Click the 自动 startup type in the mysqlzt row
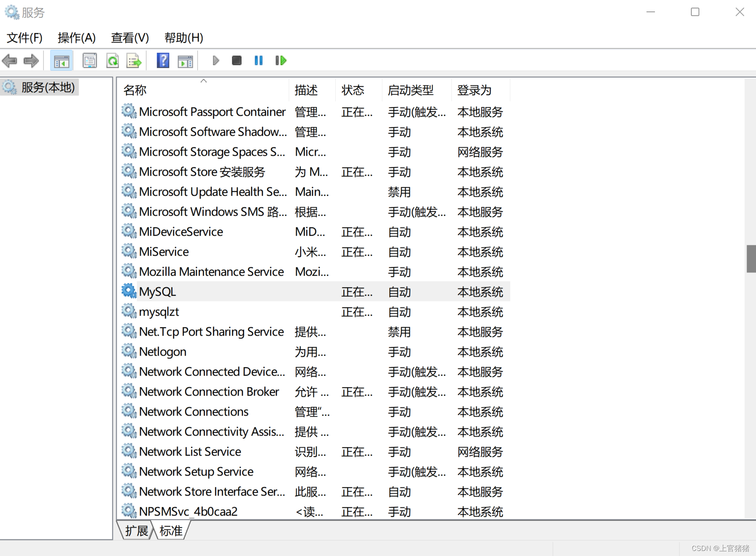The image size is (756, 556). (x=400, y=312)
